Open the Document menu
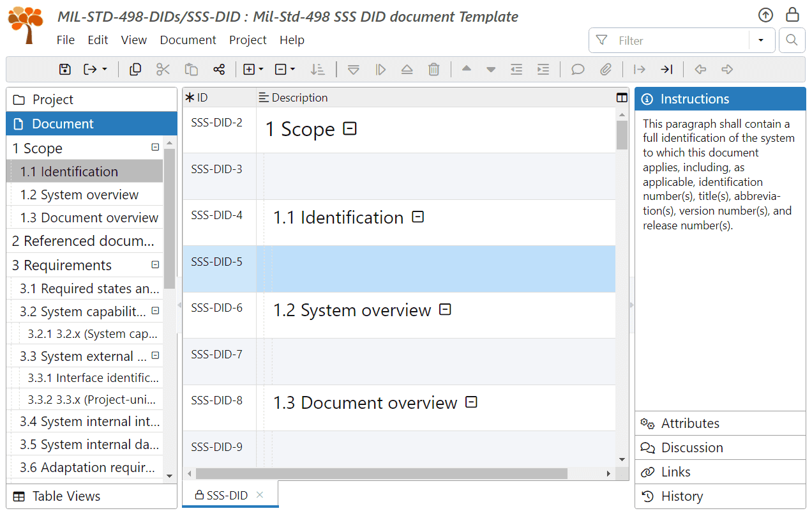The width and height of the screenshot is (812, 511). tap(188, 40)
